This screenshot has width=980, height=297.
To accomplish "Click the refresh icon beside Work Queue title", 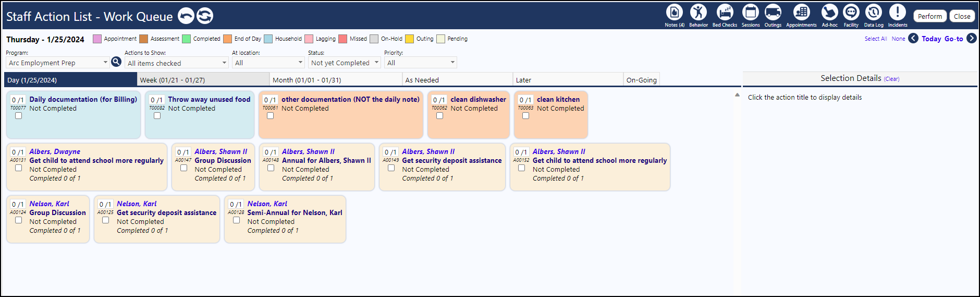I will tap(205, 16).
